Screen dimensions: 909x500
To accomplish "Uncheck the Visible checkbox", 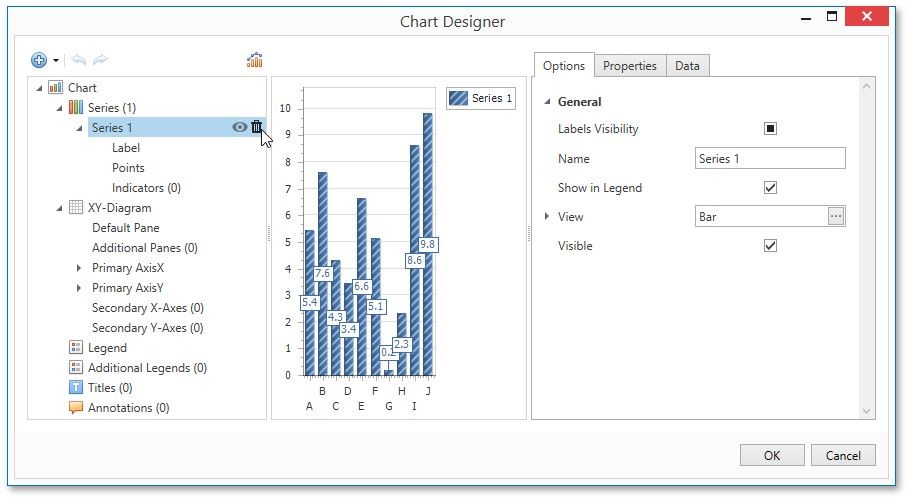I will click(770, 246).
